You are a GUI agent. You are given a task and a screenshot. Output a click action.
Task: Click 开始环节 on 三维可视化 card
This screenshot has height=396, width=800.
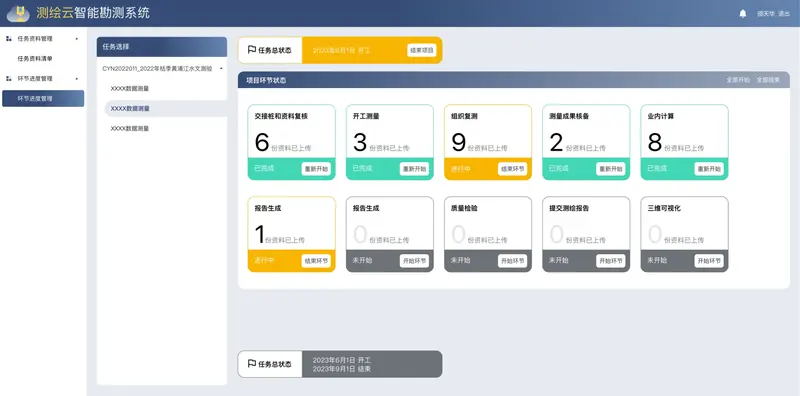pyautogui.click(x=709, y=261)
